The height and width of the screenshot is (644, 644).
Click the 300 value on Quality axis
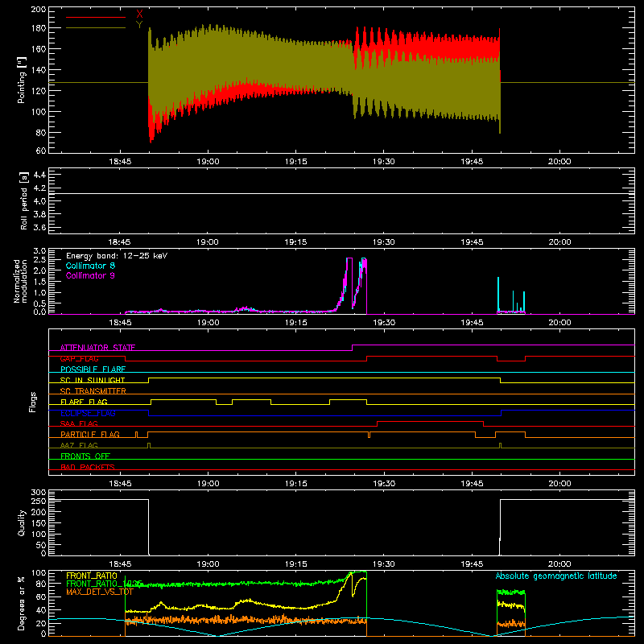coord(39,492)
